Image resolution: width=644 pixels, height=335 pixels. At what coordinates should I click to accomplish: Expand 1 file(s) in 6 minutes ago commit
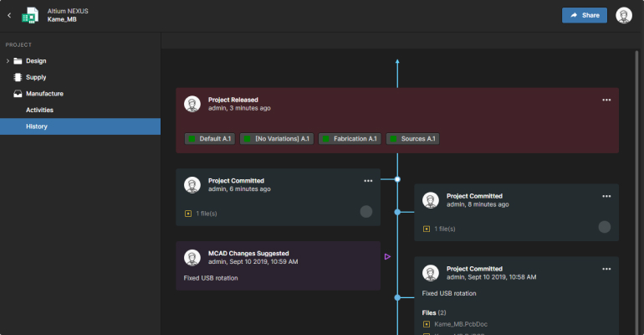(x=207, y=214)
